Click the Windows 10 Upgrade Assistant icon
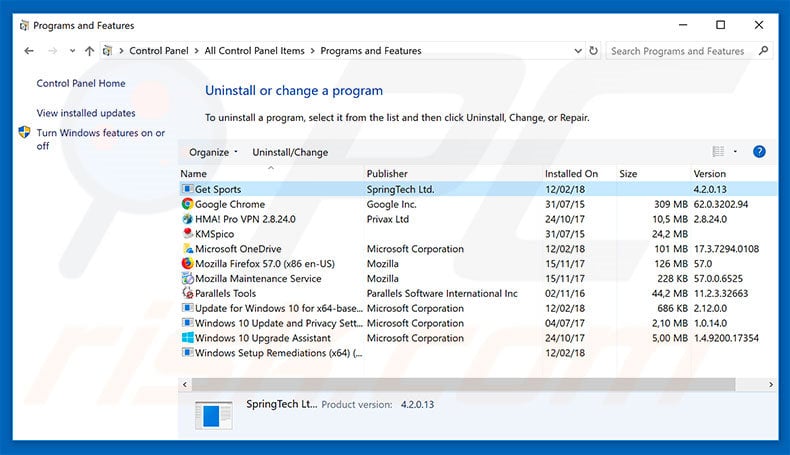This screenshot has height=455, width=790. (187, 338)
